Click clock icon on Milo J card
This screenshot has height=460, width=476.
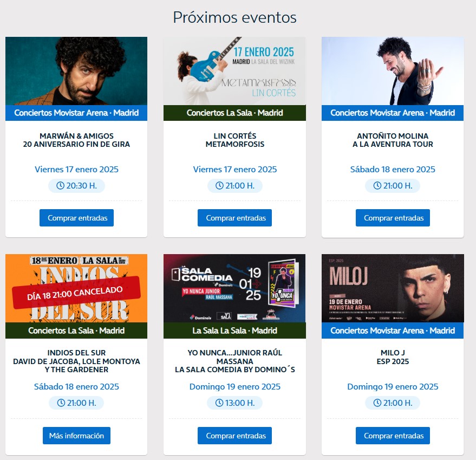pyautogui.click(x=377, y=403)
